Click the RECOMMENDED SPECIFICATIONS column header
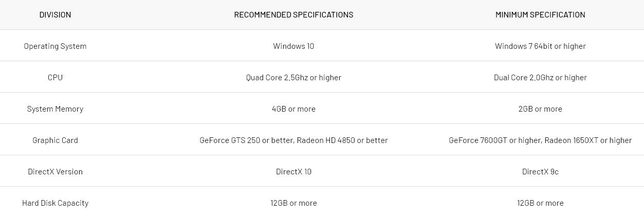 click(x=293, y=14)
